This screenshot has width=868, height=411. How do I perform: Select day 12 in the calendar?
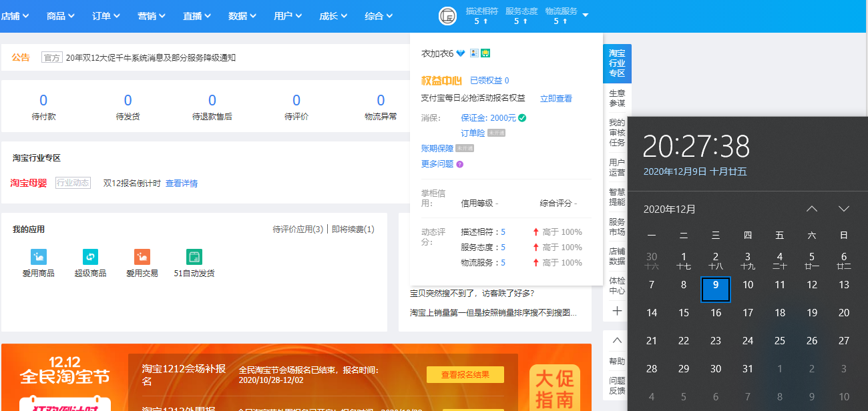tap(812, 285)
